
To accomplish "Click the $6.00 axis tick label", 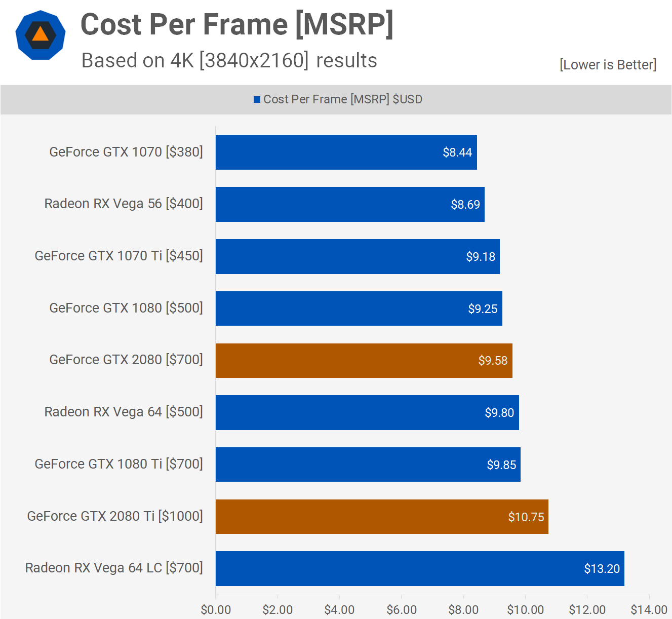I will 402,610.
